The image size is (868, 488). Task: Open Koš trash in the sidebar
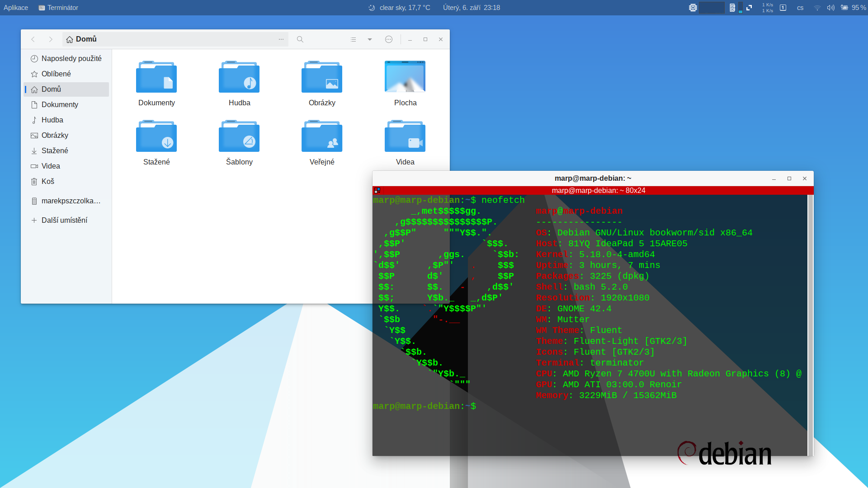point(66,181)
